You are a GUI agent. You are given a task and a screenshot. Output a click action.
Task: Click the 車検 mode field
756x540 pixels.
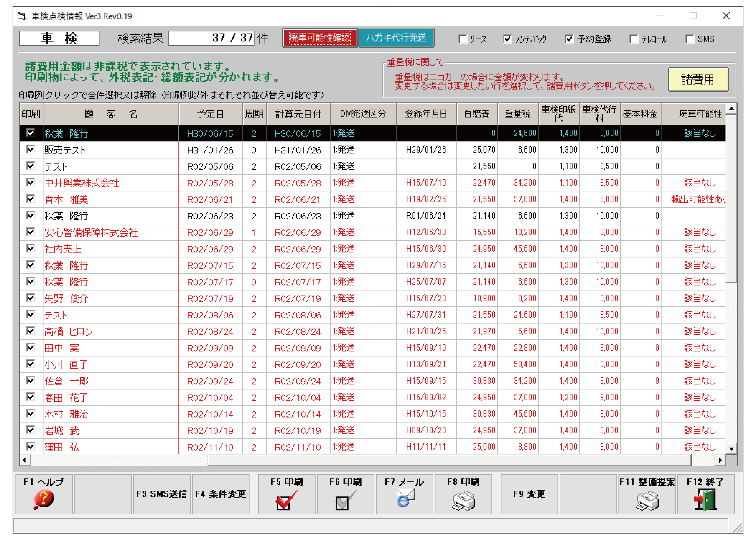click(59, 38)
